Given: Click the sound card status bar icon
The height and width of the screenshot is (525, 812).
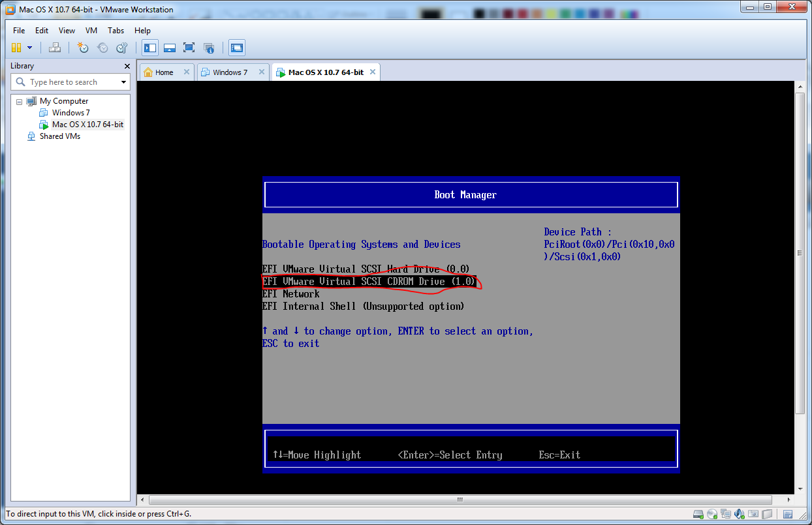Looking at the screenshot, I should coord(740,515).
